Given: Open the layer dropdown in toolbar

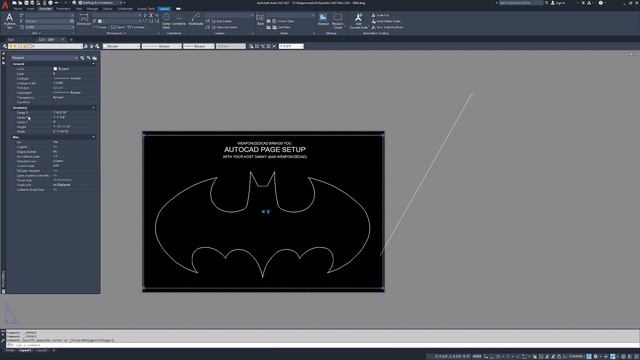Looking at the screenshot, I should (45, 46).
